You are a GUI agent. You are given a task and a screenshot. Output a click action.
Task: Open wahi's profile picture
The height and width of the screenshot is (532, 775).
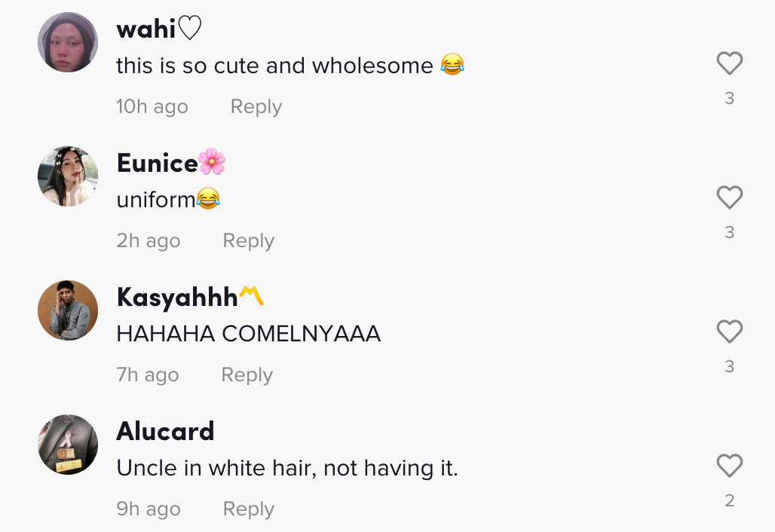pyautogui.click(x=68, y=42)
